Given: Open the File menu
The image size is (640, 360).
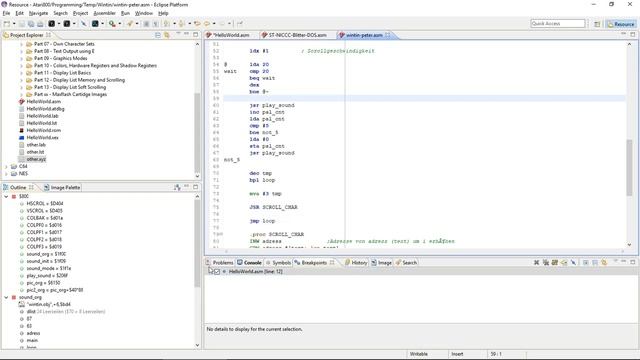Looking at the screenshot, I should pyautogui.click(x=6, y=13).
